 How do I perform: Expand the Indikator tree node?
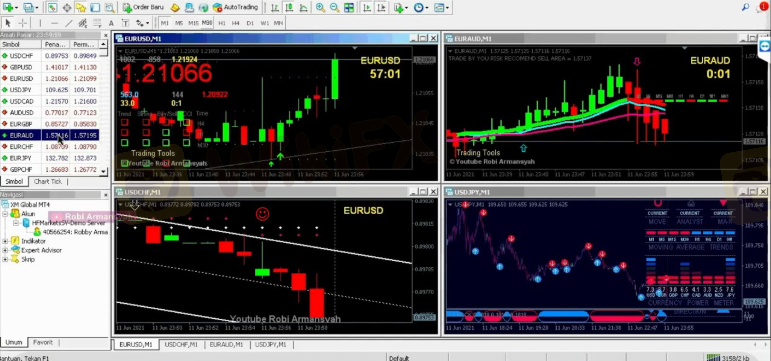point(5,241)
